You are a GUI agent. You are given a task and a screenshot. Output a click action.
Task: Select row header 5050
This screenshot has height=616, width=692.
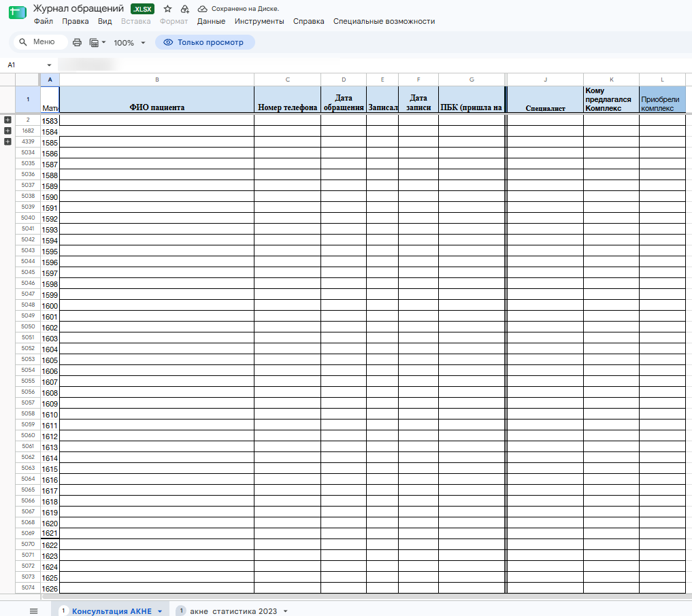click(x=28, y=327)
